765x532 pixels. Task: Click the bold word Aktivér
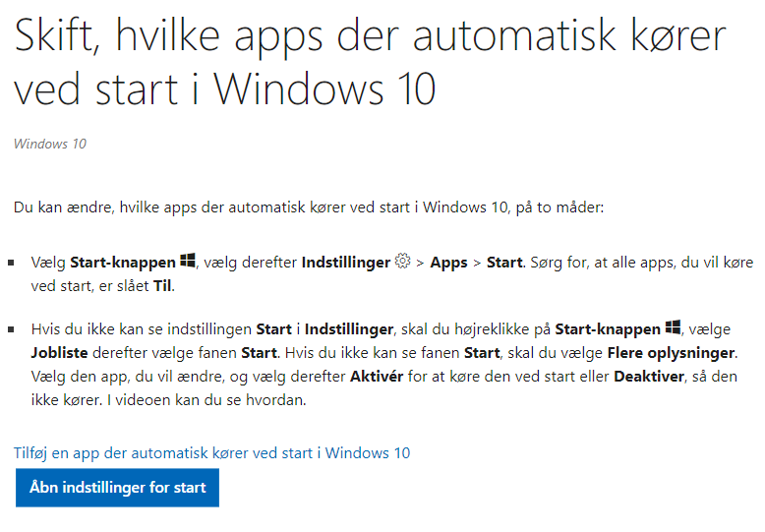377,377
